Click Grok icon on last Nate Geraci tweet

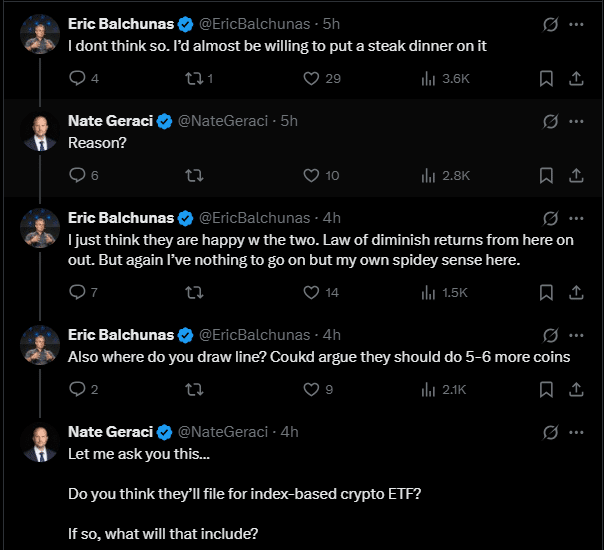tap(549, 432)
